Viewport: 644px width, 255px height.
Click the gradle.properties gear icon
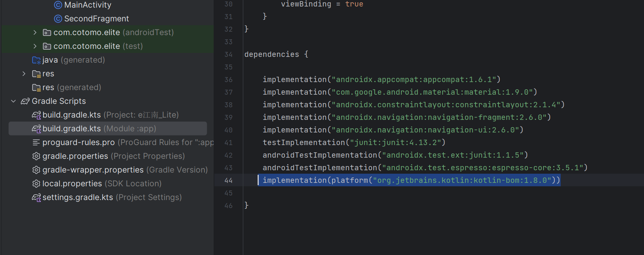click(x=36, y=156)
